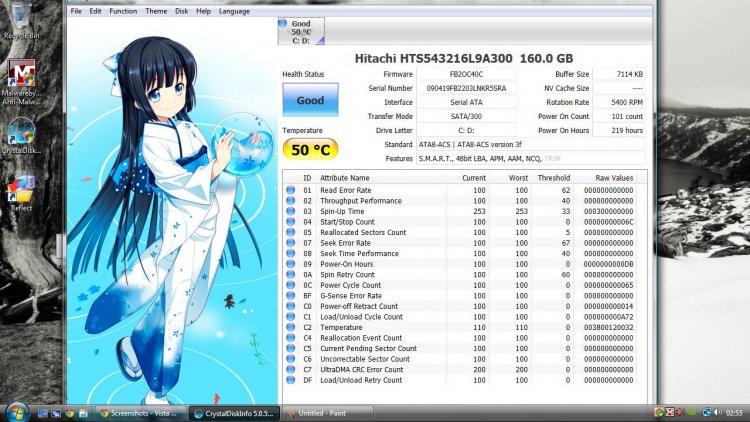
Task: Click the volume speaker icon in system tray
Action: [717, 412]
